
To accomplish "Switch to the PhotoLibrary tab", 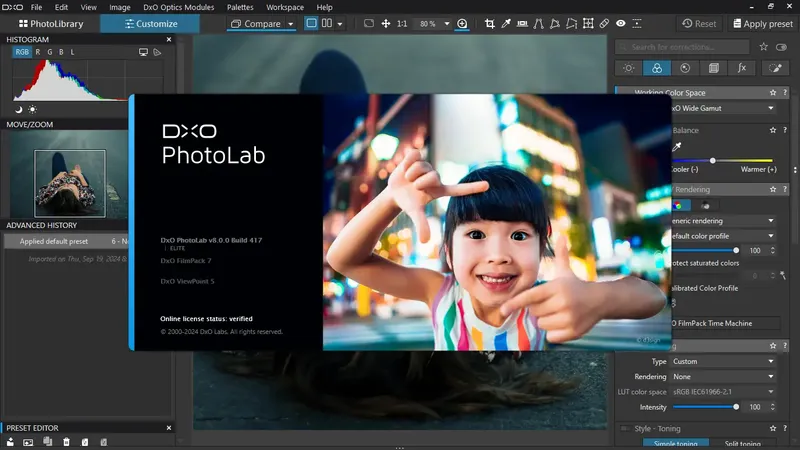I will [50, 23].
